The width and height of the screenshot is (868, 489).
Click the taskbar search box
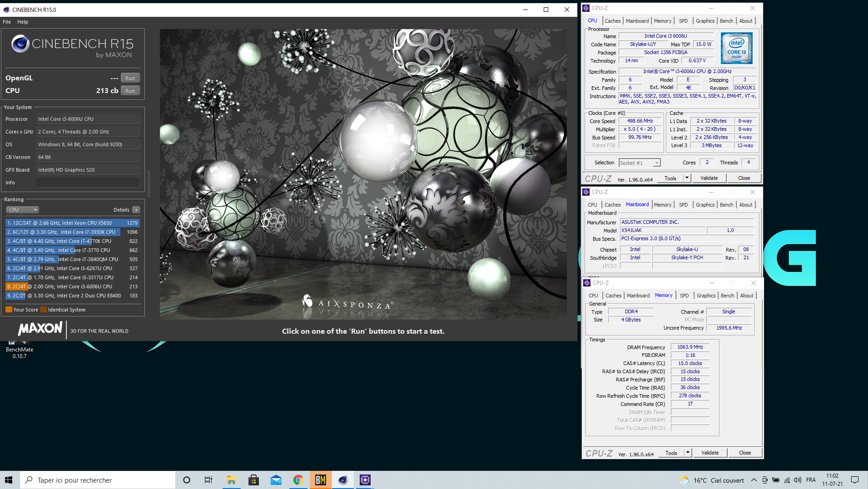tap(98, 480)
